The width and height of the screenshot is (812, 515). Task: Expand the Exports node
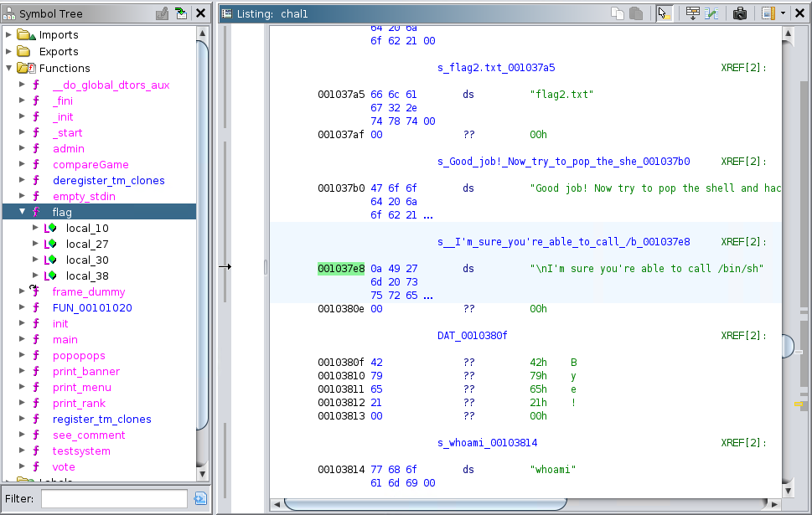tap(8, 51)
